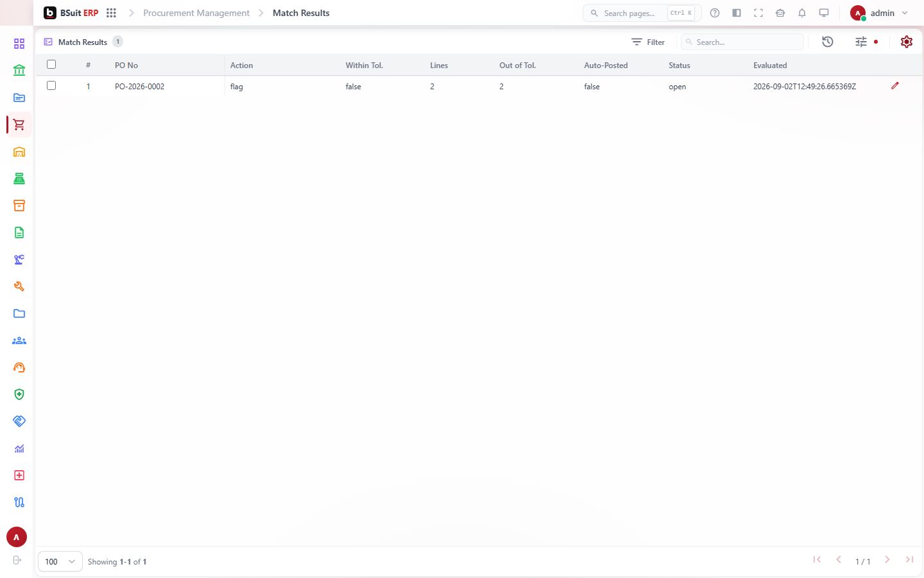The image size is (924, 578).
Task: Open the archive box sidebar icon
Action: 19,206
